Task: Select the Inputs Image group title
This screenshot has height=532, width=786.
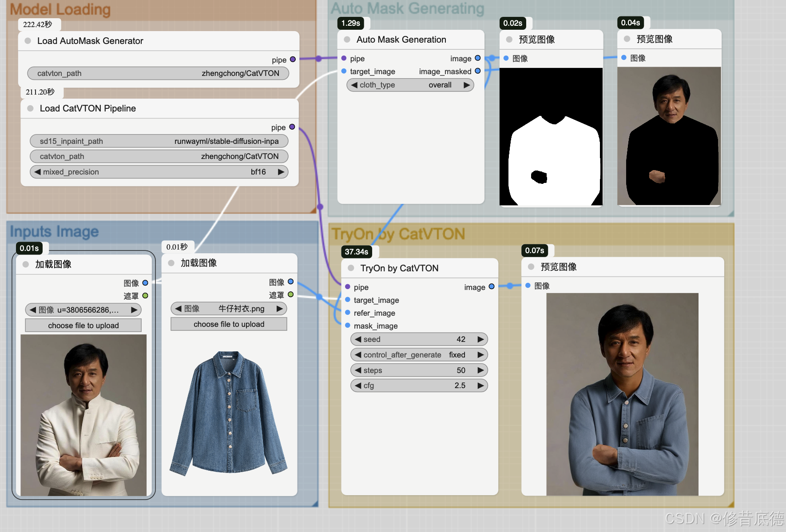Action: pyautogui.click(x=55, y=231)
